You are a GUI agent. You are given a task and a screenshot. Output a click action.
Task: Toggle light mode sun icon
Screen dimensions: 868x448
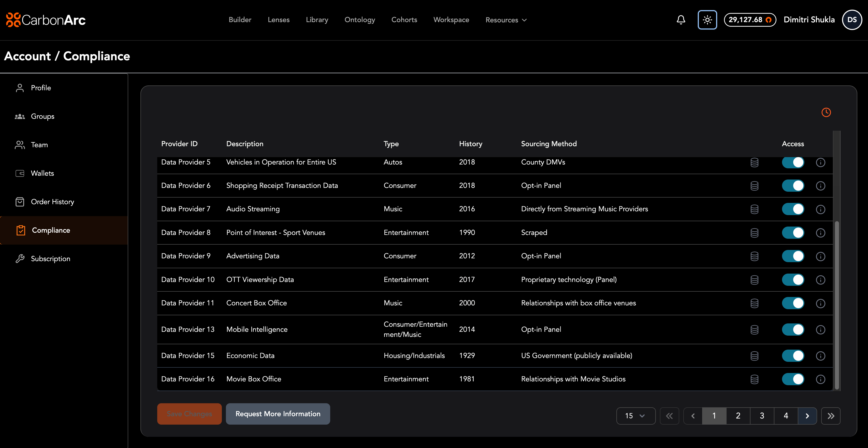pyautogui.click(x=707, y=20)
